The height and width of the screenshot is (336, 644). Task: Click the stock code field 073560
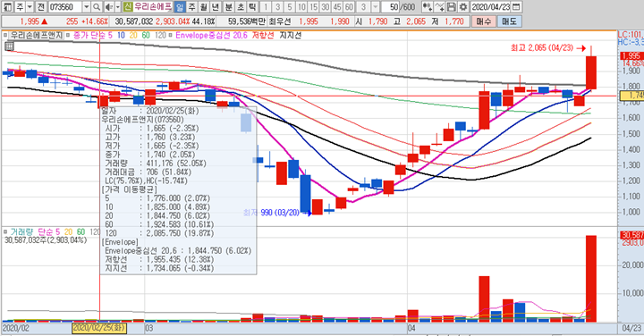tap(65, 7)
